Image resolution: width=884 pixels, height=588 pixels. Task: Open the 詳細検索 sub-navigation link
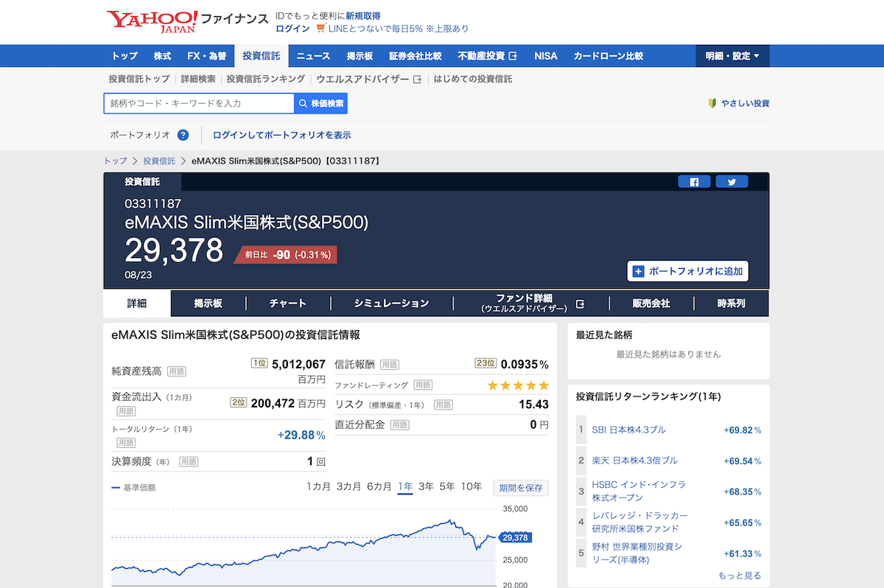(198, 79)
